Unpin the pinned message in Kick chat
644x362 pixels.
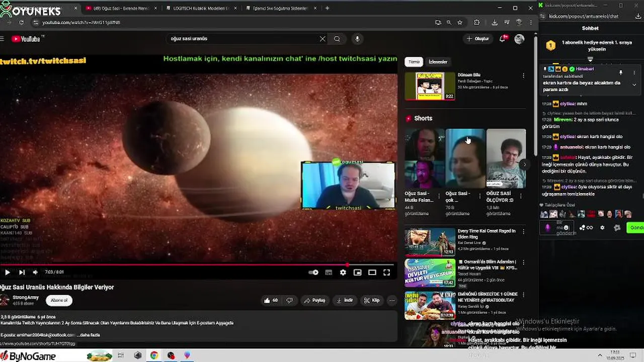point(620,72)
